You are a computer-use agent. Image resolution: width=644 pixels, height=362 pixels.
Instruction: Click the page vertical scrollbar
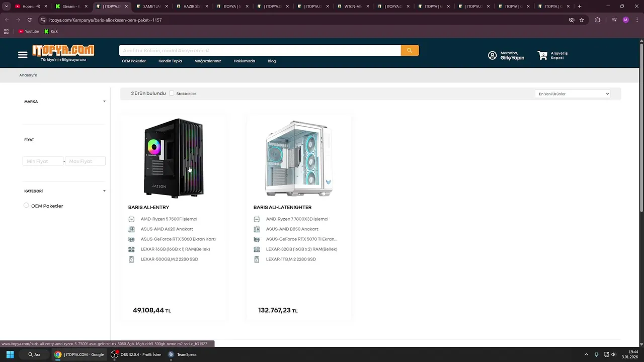[x=641, y=127]
